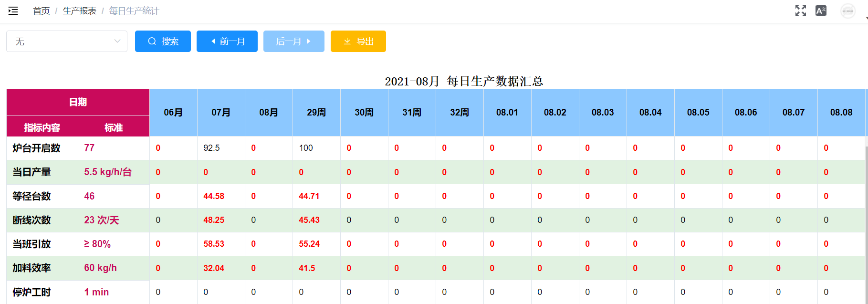The height and width of the screenshot is (304, 868).
Task: Click the 断线次数 row label
Action: click(x=31, y=220)
